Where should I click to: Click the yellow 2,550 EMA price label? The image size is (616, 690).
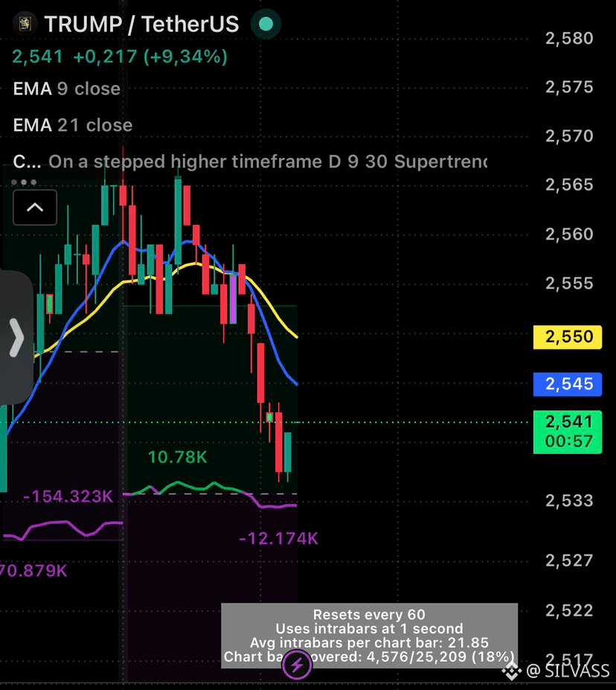pyautogui.click(x=568, y=337)
